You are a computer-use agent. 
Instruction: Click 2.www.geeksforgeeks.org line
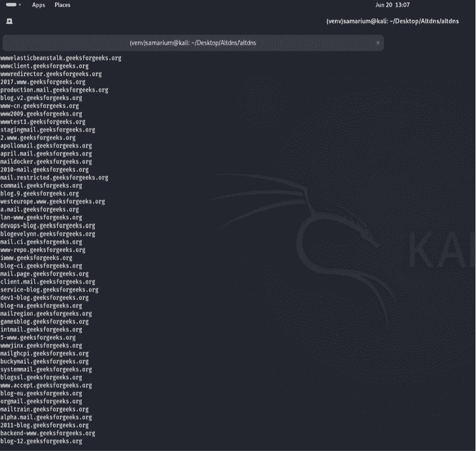(38, 138)
